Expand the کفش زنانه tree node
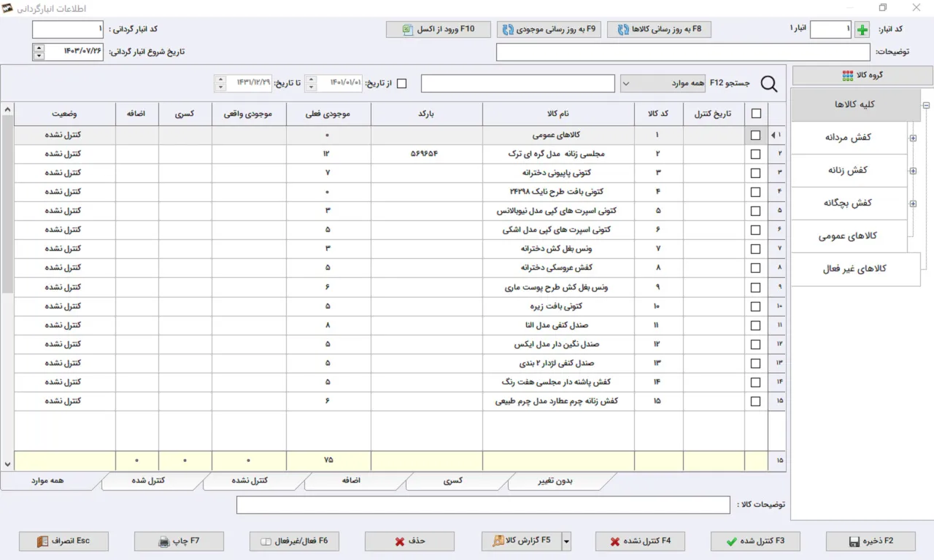The height and width of the screenshot is (560, 934). 914,171
